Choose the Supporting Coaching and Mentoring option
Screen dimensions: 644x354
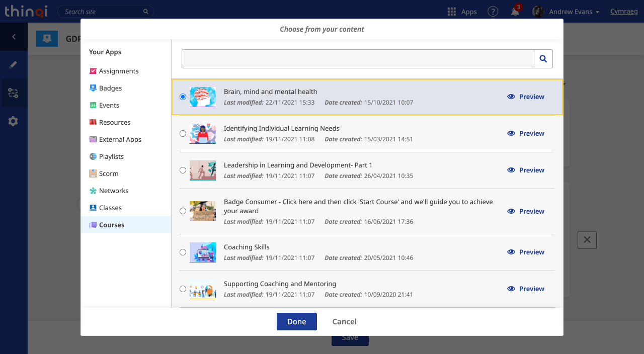[183, 289]
